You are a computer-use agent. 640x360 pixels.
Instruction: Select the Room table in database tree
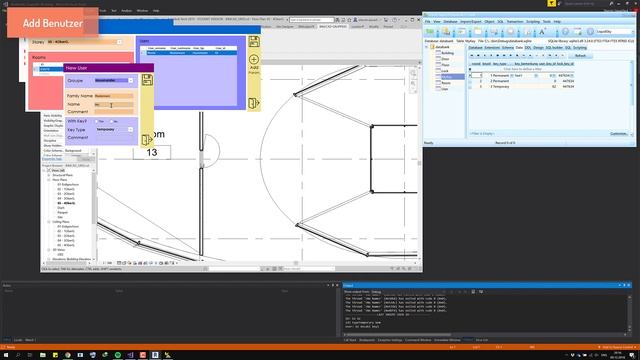[x=446, y=83]
